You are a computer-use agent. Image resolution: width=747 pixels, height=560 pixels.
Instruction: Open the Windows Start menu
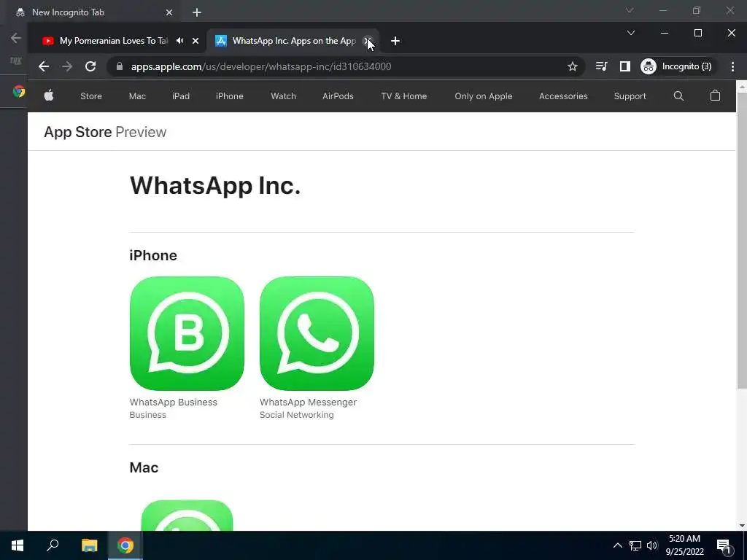18,545
